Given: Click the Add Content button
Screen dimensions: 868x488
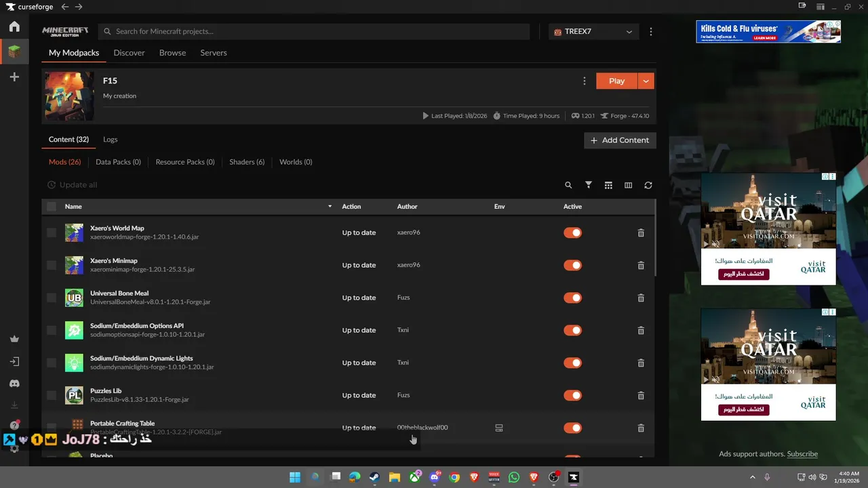Looking at the screenshot, I should 620,140.
